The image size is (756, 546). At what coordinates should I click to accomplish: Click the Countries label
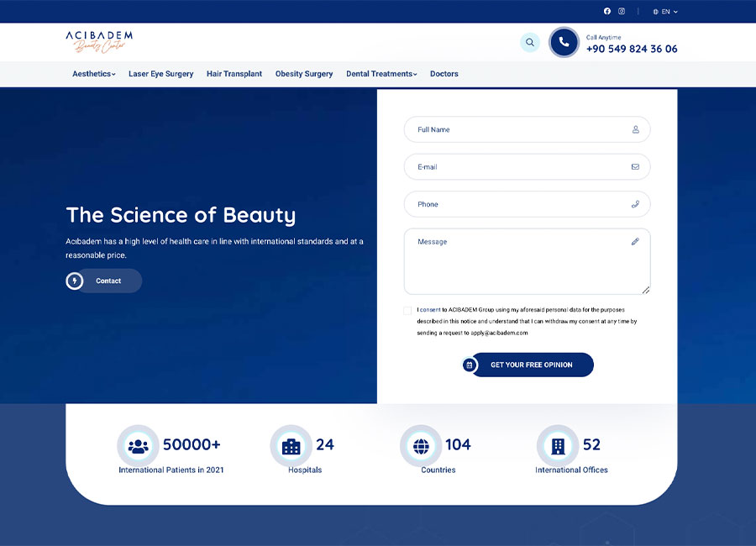[x=438, y=470]
